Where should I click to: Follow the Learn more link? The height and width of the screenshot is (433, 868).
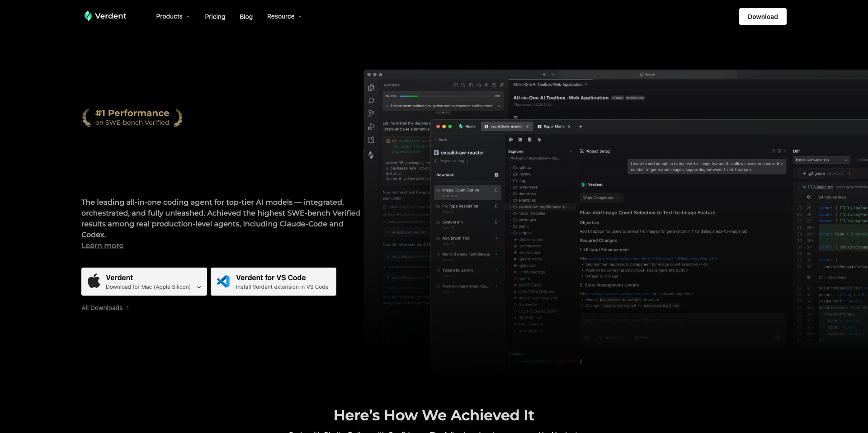(x=102, y=245)
